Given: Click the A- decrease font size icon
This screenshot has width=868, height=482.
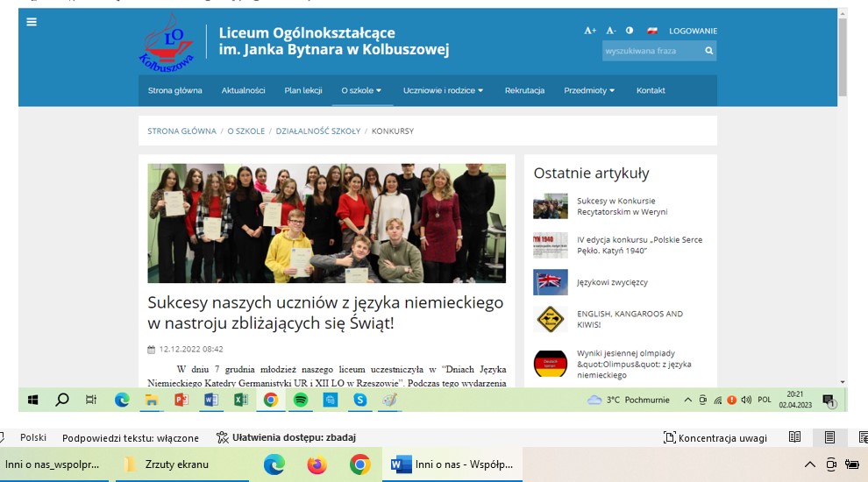Looking at the screenshot, I should pos(610,31).
